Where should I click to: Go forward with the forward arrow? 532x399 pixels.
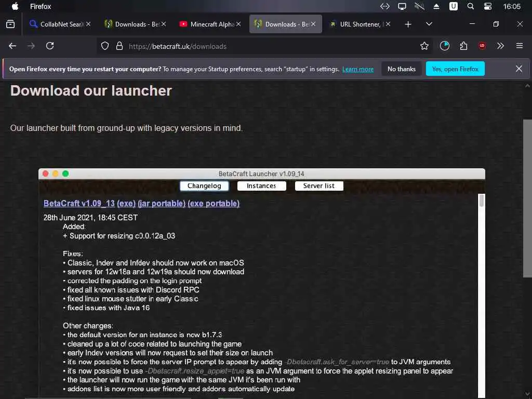coord(31,46)
